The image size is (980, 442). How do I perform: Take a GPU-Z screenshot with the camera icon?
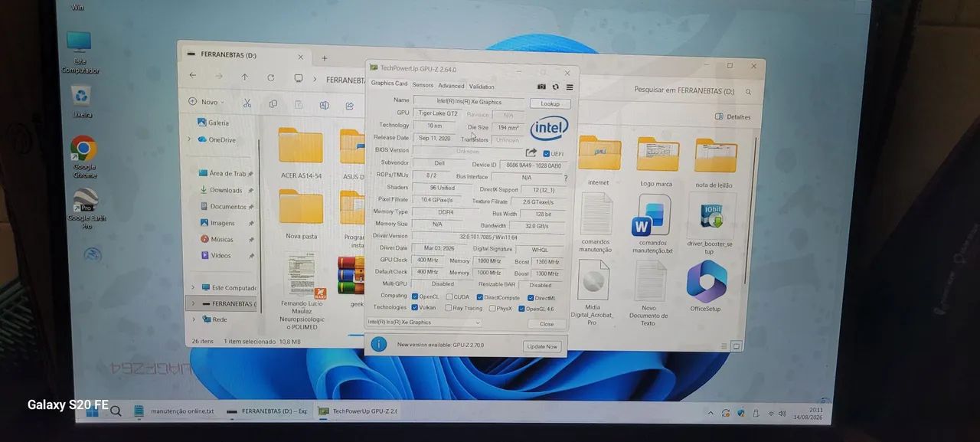point(542,87)
